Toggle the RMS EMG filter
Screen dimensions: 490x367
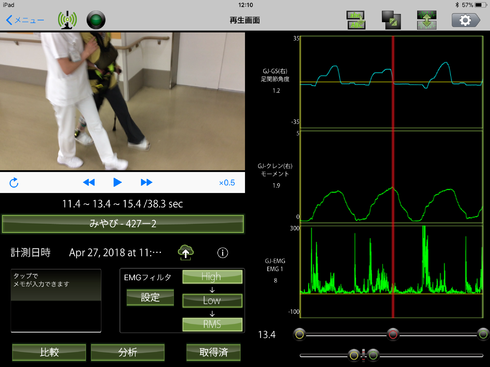(212, 324)
